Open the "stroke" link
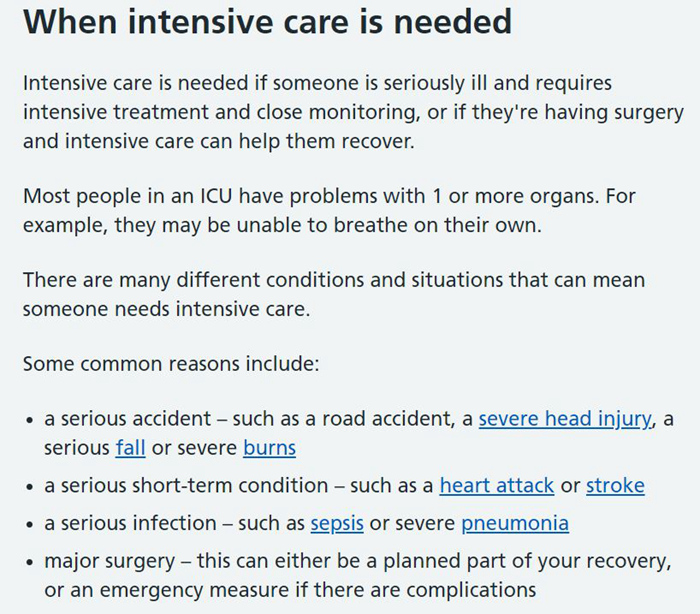Image resolution: width=700 pixels, height=614 pixels. [615, 486]
